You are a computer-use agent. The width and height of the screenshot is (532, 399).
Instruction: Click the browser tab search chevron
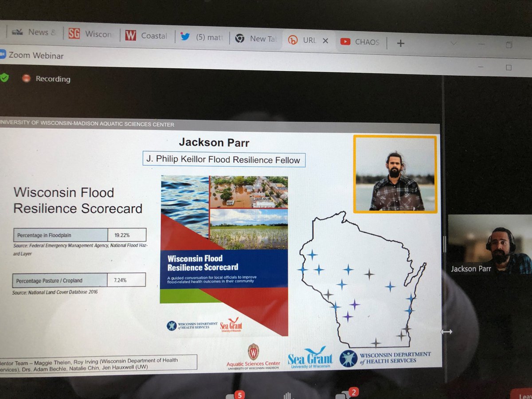[x=453, y=43]
